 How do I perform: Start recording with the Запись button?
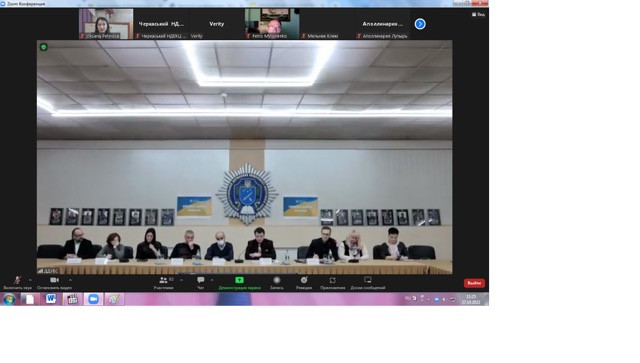pos(277,283)
